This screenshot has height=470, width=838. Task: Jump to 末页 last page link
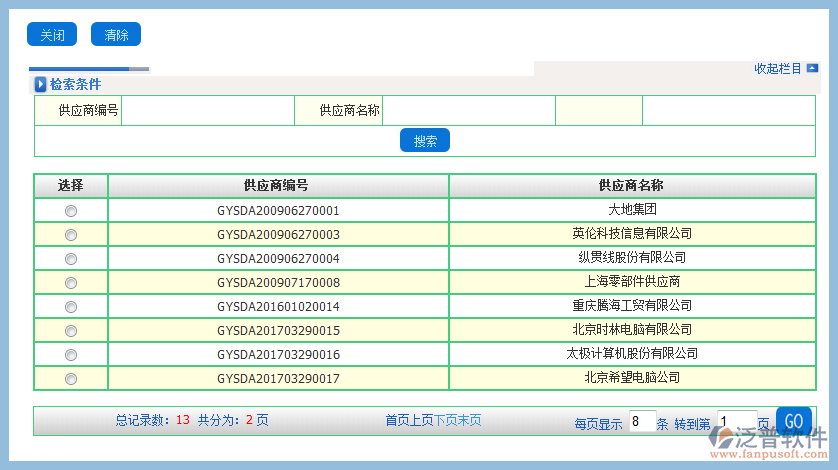[x=469, y=421]
